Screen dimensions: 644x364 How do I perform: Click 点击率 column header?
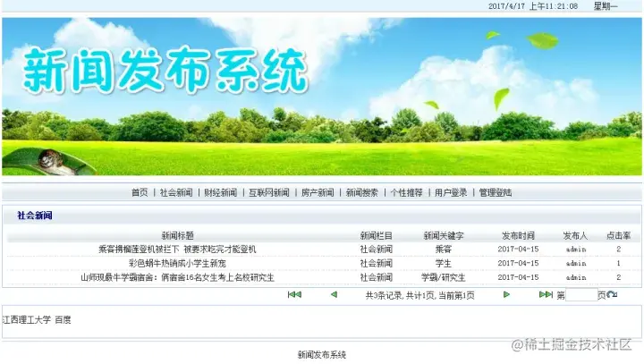pos(619,235)
